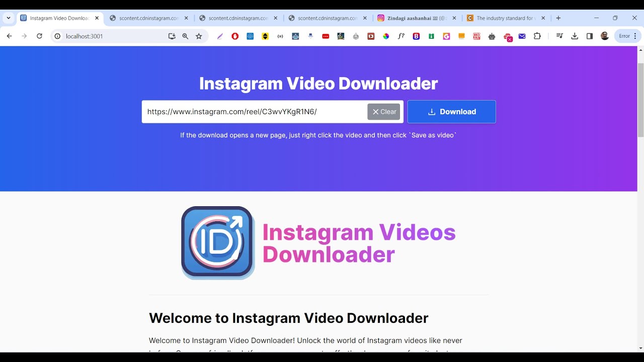
Task: Go back to the previous page
Action: tap(9, 36)
